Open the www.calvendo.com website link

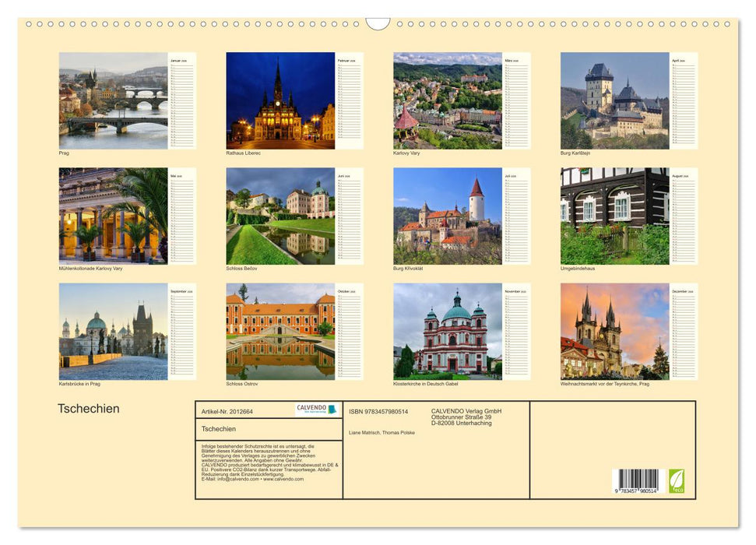click(x=283, y=480)
